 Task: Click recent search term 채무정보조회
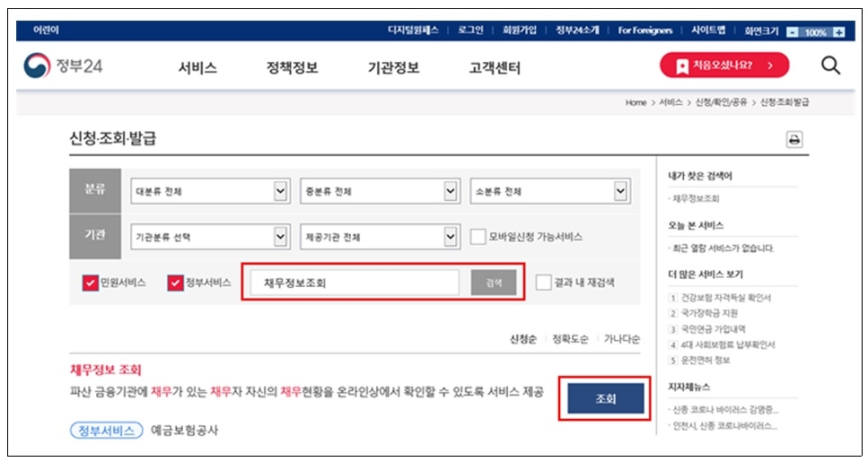coord(696,198)
